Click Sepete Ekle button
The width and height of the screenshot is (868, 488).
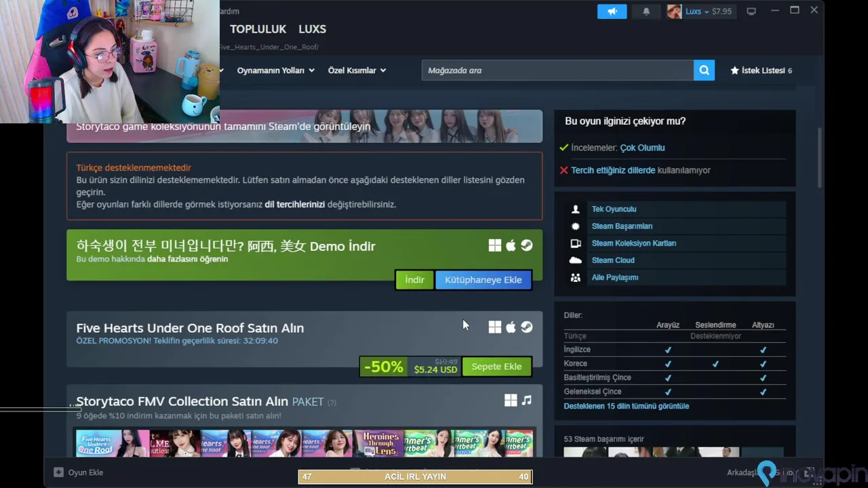[x=496, y=367]
